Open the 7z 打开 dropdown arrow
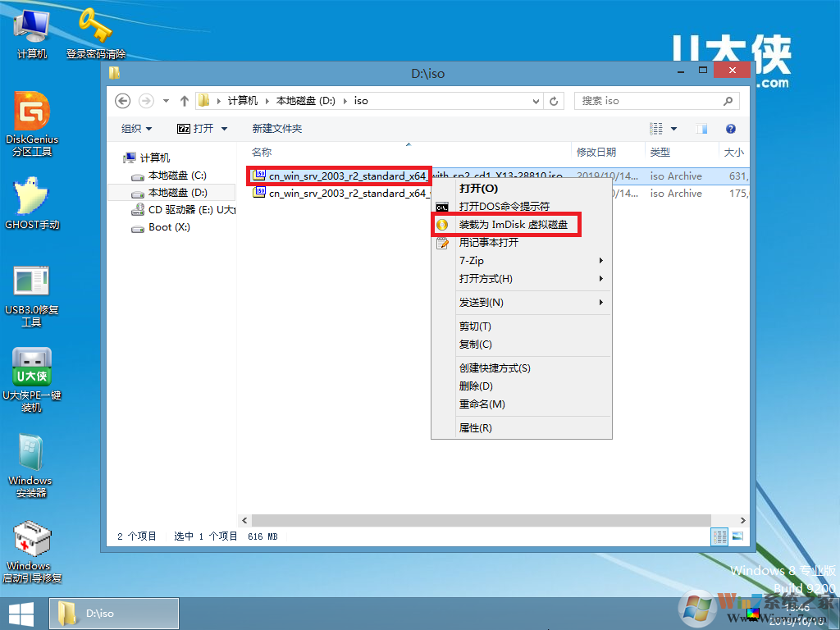The height and width of the screenshot is (630, 840). click(223, 128)
